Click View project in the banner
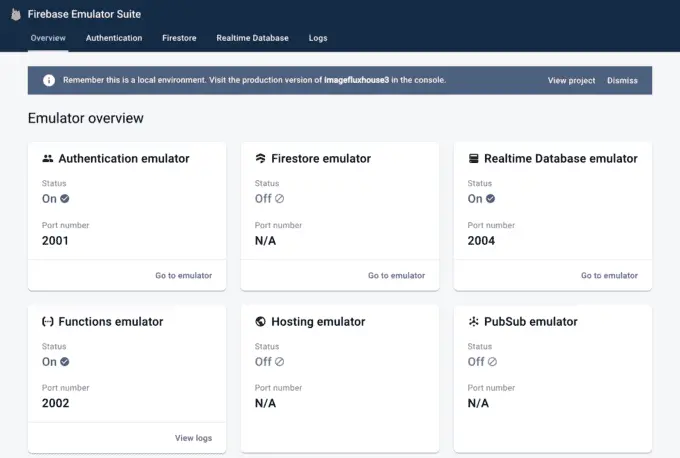The width and height of the screenshot is (680, 458). [571, 80]
